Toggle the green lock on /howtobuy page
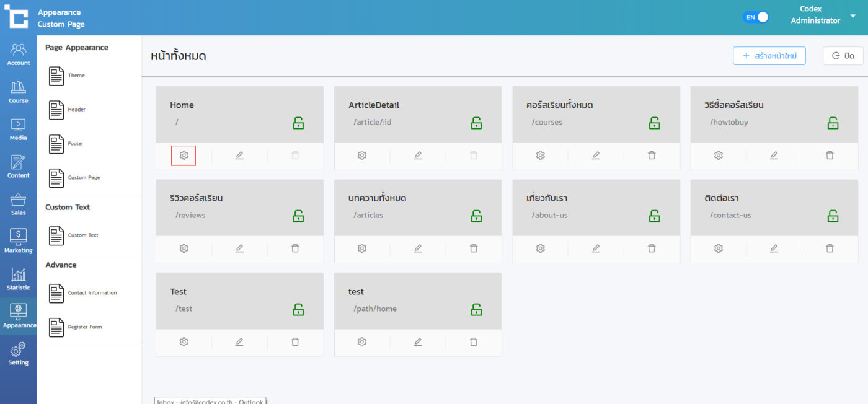Viewport: 868px width, 404px height. (x=833, y=123)
